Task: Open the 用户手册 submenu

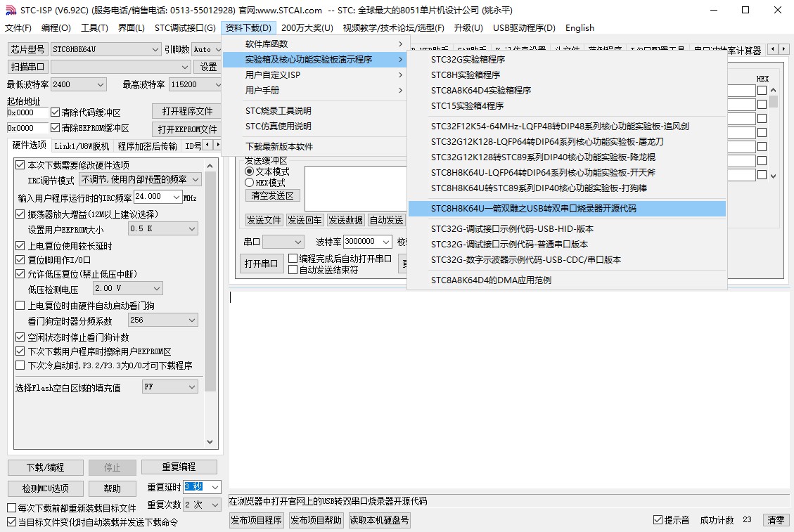Action: 314,90
